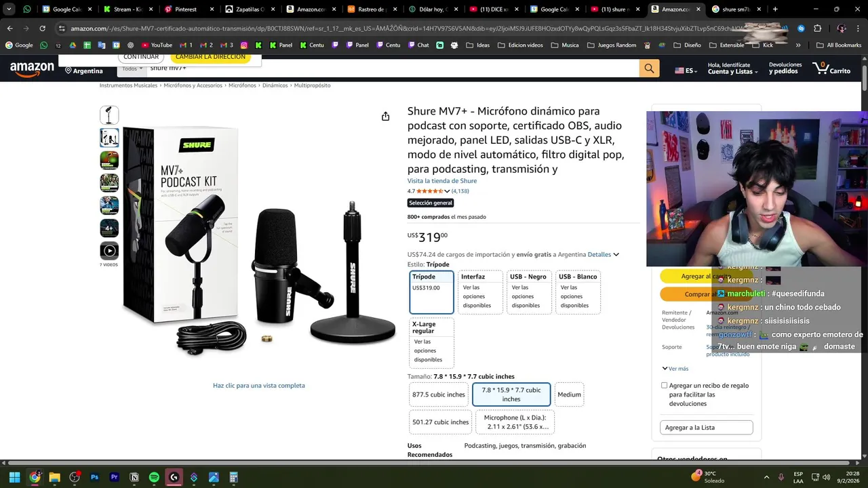Expand the bookmarks bar overflow chevron
The width and height of the screenshot is (868, 488).
[x=797, y=45]
